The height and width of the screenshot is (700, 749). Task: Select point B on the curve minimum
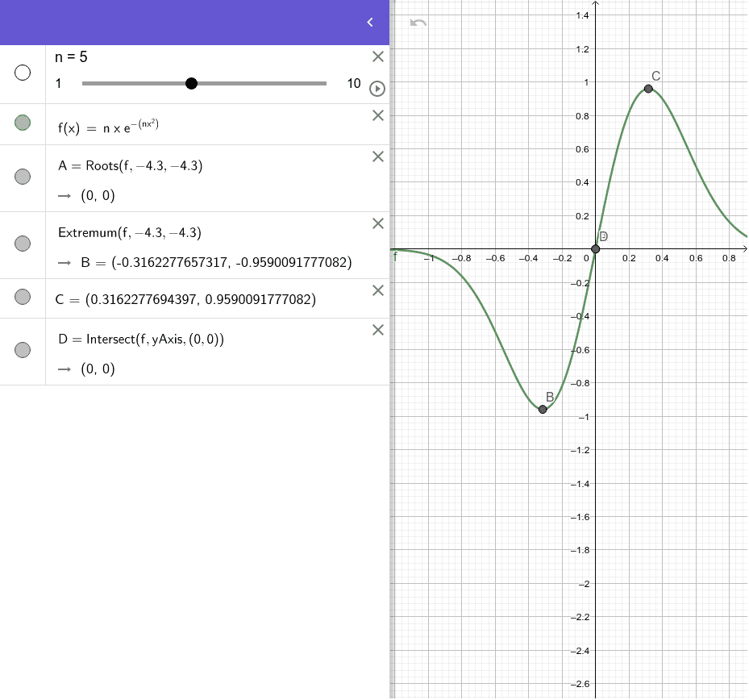542,410
